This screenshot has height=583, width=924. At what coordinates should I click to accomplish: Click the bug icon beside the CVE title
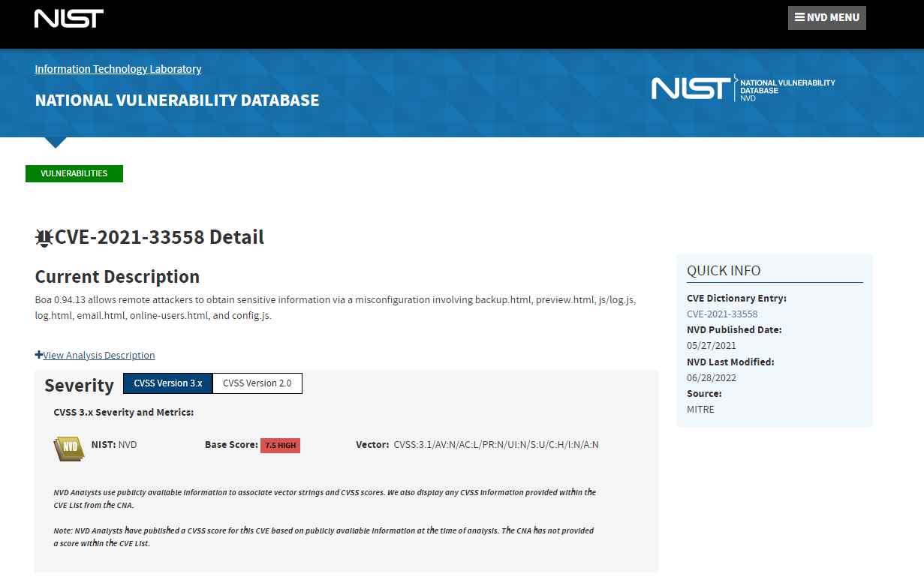point(44,238)
